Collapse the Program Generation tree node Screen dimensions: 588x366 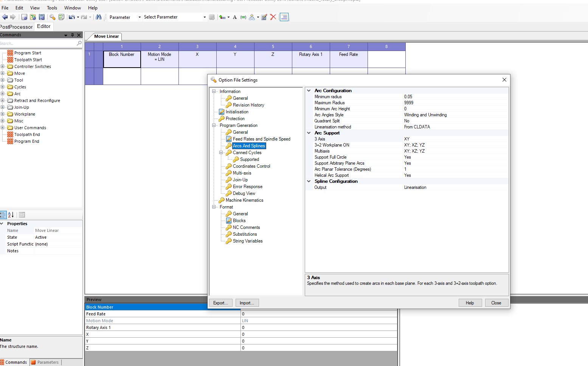pos(214,125)
